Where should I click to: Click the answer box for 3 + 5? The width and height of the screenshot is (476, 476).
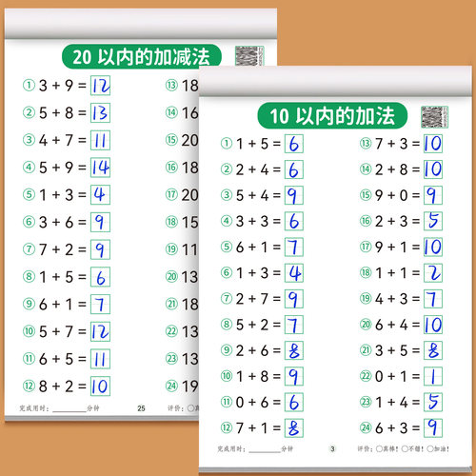point(433,350)
